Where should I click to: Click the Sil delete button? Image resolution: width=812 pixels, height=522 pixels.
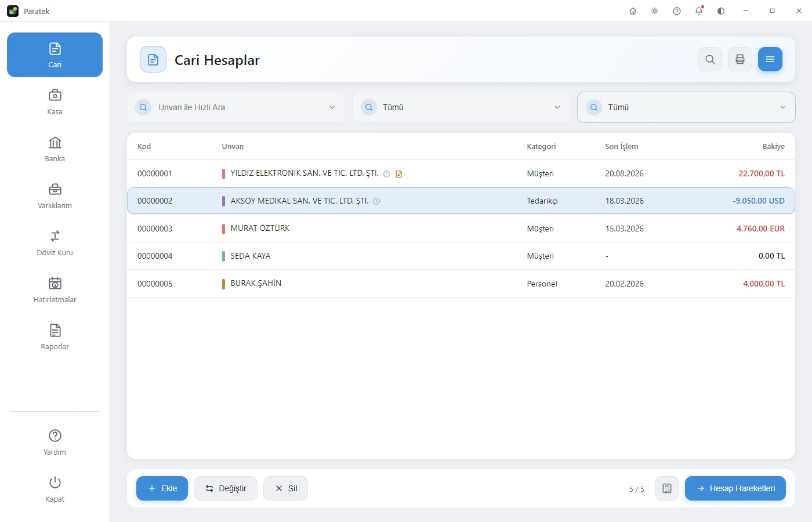click(285, 488)
